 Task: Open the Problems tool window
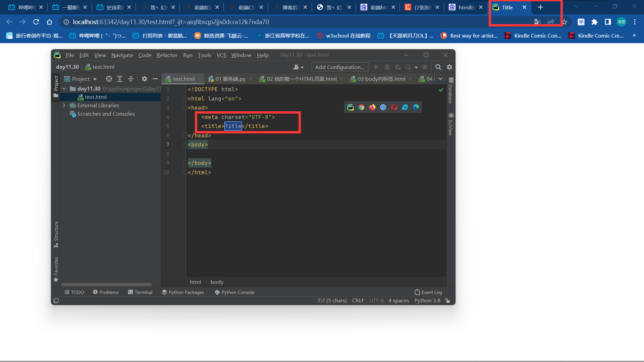(x=106, y=292)
